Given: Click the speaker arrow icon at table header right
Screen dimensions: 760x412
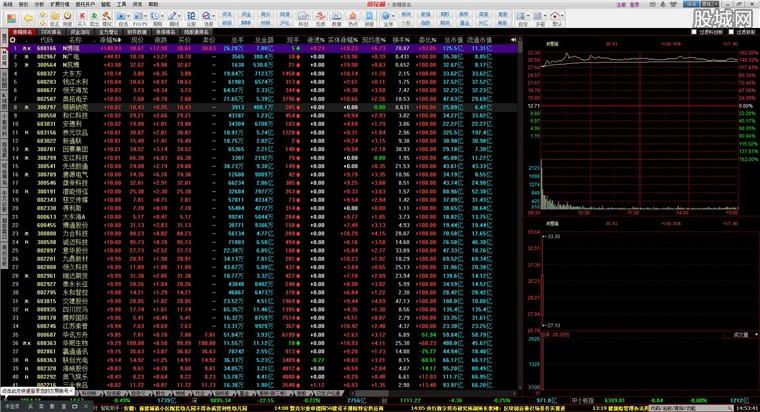Looking at the screenshot, I should 513,39.
